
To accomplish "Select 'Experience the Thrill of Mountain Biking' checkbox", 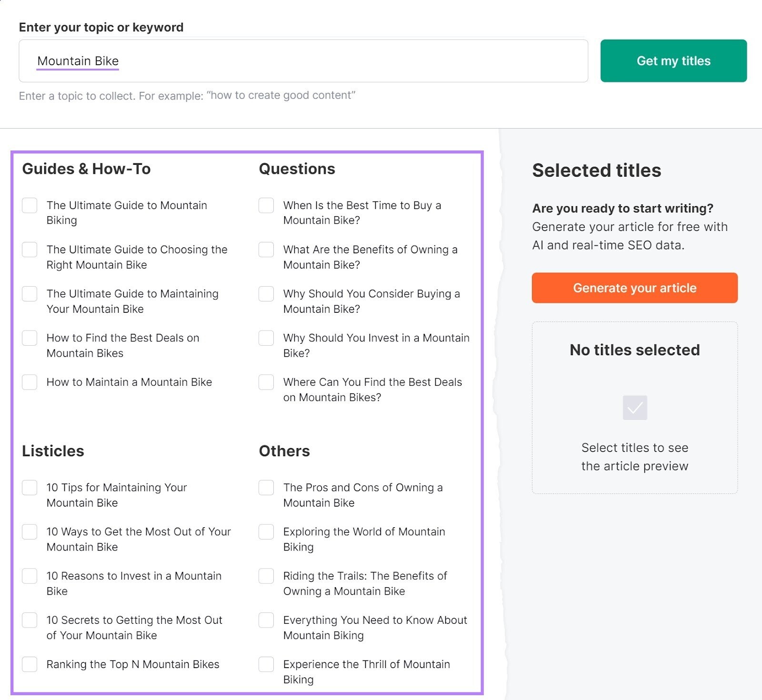I will click(266, 664).
